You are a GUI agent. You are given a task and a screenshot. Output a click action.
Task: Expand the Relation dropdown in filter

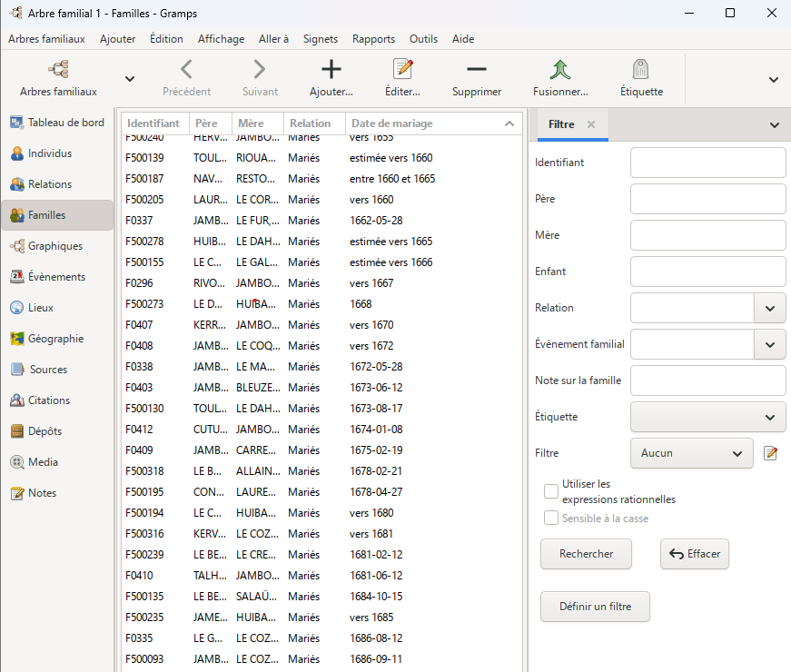coord(769,308)
